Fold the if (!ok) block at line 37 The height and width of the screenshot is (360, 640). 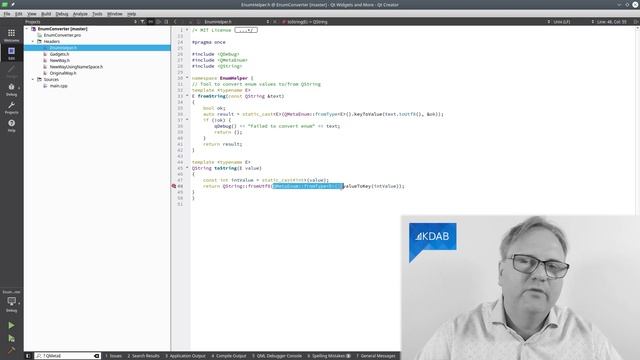click(x=187, y=120)
